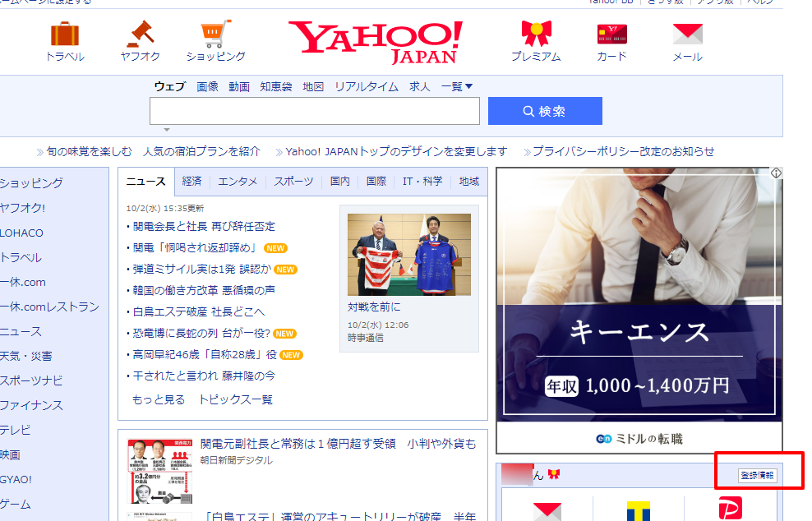812x521 pixels.
Task: Open the T-point icon in account panel
Action: coord(638,510)
